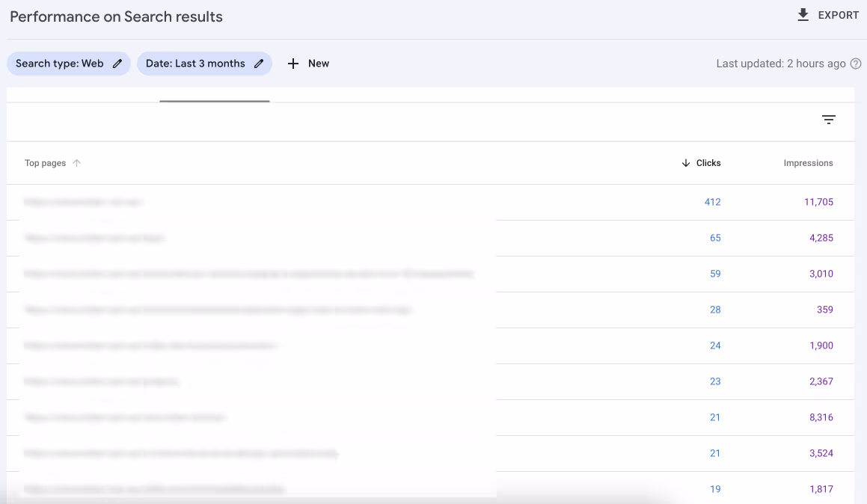Click the down arrow sort icon beside Clicks
The width and height of the screenshot is (867, 504).
point(686,163)
